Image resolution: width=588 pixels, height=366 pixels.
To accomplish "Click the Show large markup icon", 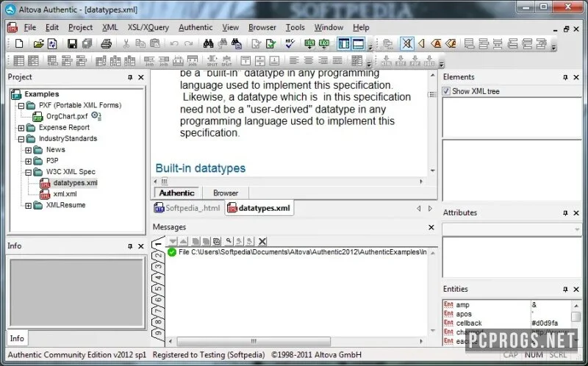I will (436, 44).
